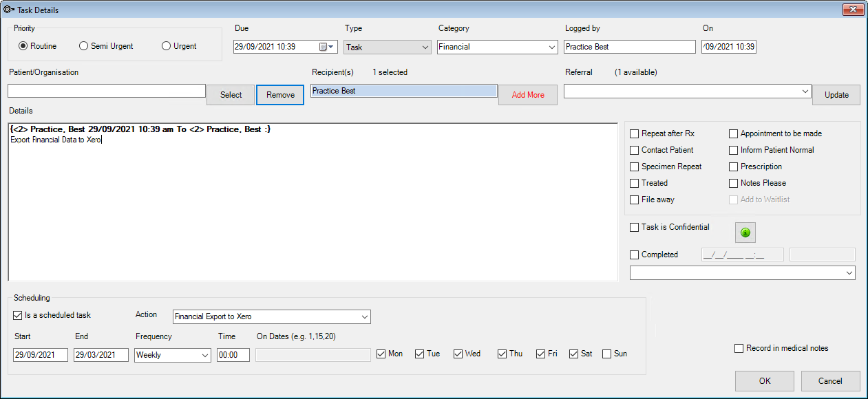Click the Remove patient button

pos(280,95)
